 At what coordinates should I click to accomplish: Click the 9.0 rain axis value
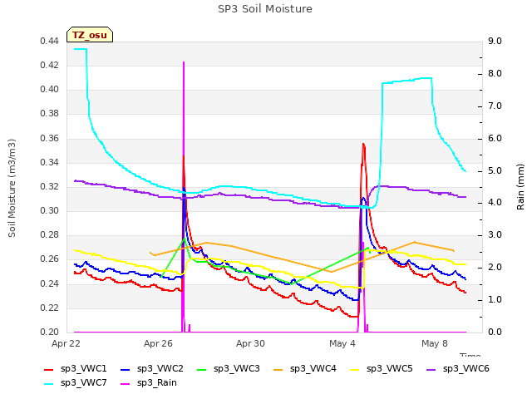pos(495,42)
